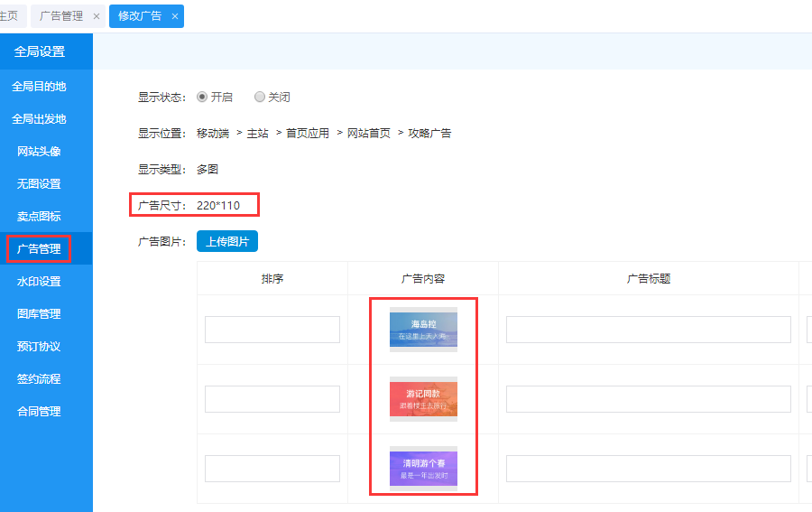This screenshot has height=512, width=812.
Task: Close the 修改广告 tab
Action: pyautogui.click(x=175, y=16)
